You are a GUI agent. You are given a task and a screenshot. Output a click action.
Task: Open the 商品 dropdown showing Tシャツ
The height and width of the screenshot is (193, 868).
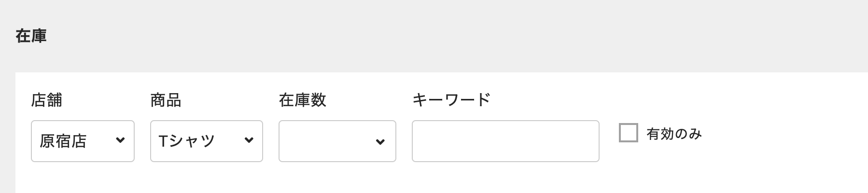point(206,141)
